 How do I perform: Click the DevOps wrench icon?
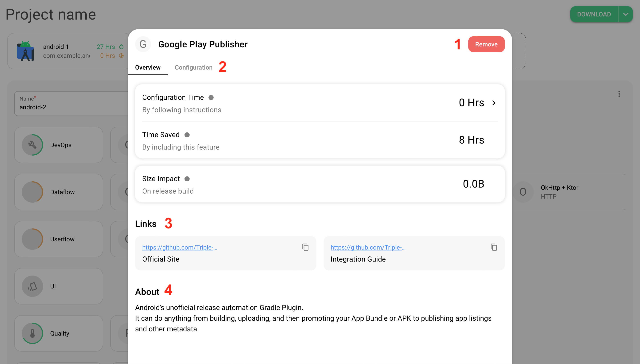(x=32, y=145)
